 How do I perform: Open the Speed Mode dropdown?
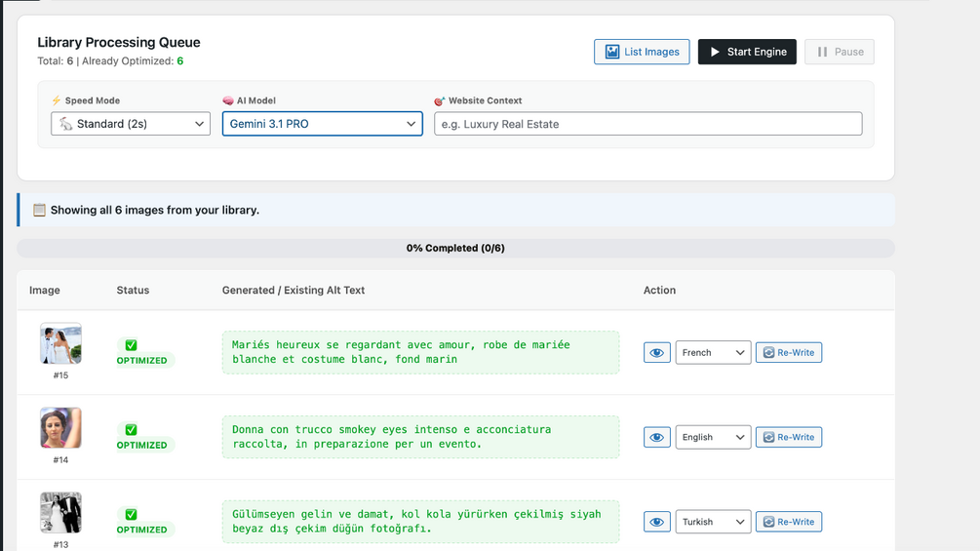(131, 124)
